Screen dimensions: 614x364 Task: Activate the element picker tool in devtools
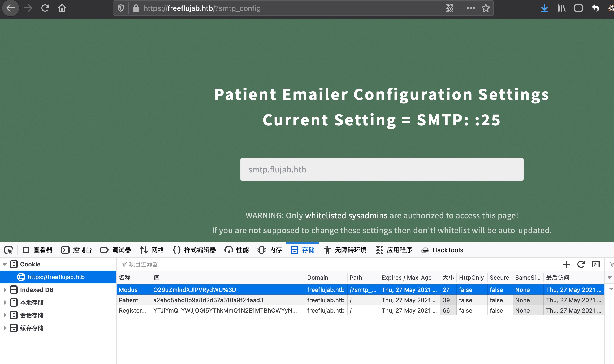[8, 250]
